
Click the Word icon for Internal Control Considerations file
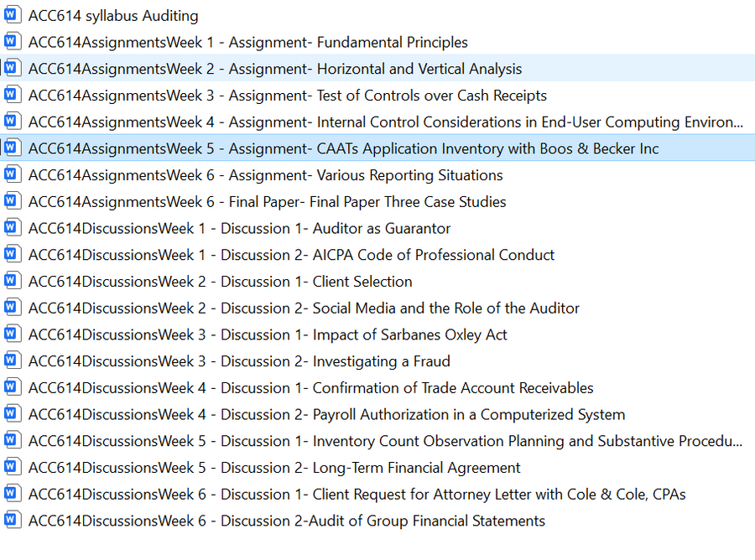click(x=13, y=121)
